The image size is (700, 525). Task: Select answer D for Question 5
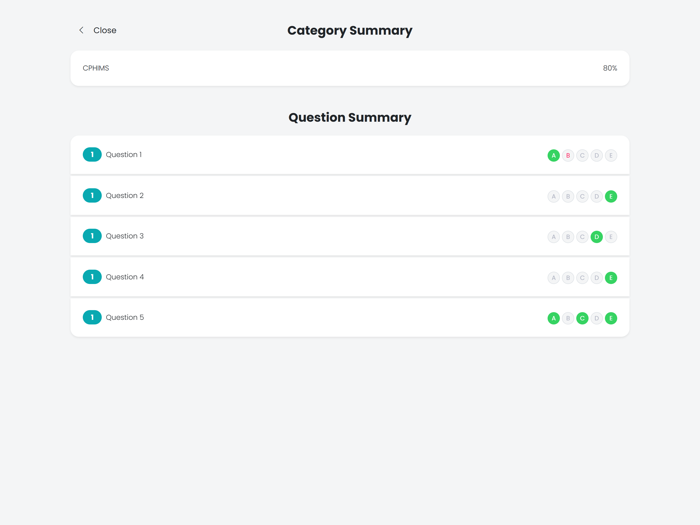tap(596, 318)
